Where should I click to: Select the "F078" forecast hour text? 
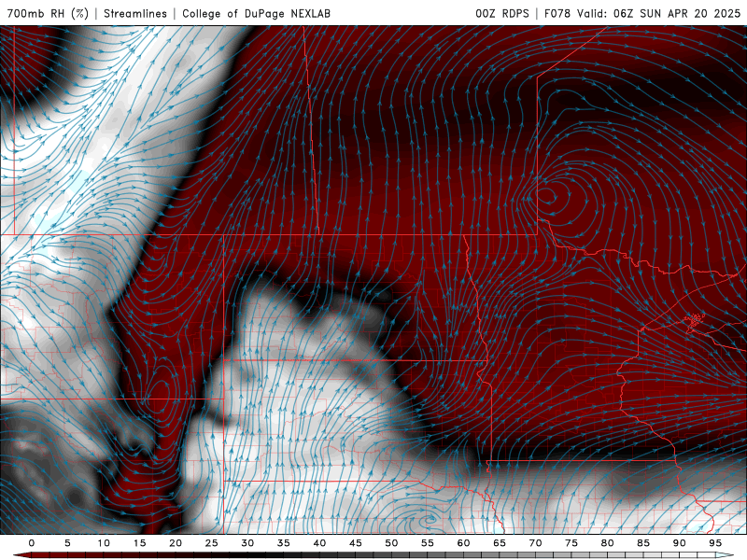point(557,13)
